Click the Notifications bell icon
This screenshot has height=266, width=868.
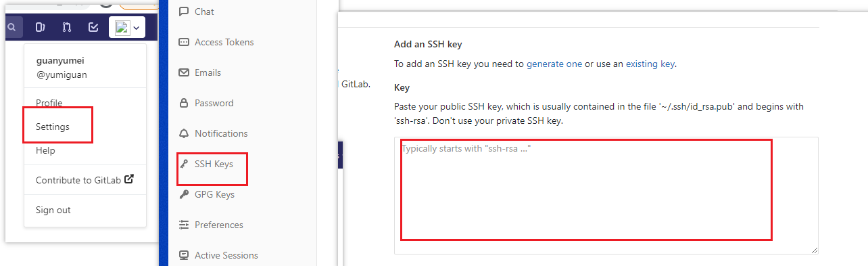tap(184, 133)
